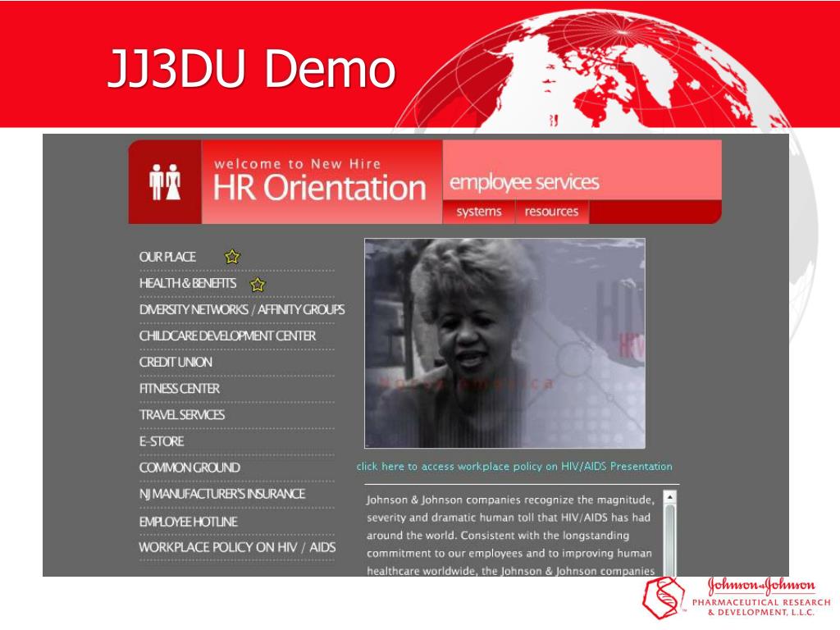Click the star beside OUR PLACE
The width and height of the screenshot is (840, 630).
232,257
